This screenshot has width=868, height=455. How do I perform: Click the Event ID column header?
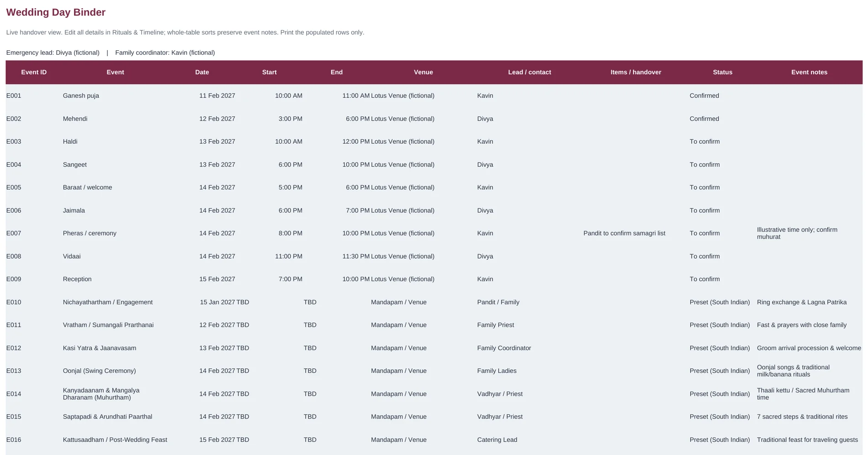[x=34, y=72]
